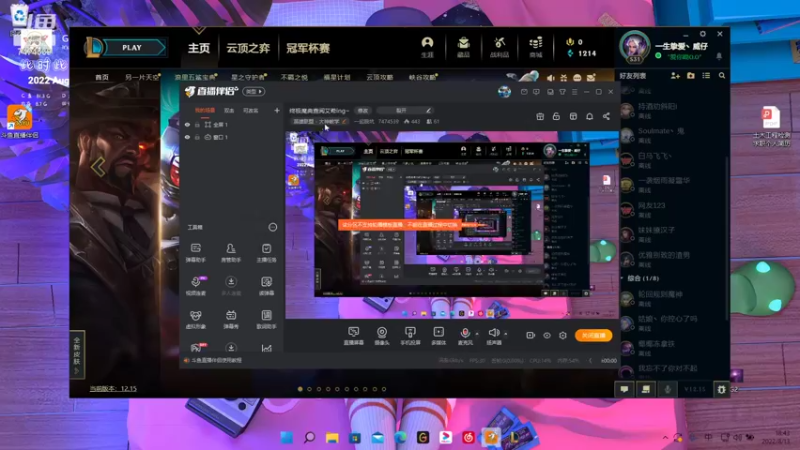Image resolution: width=800 pixels, height=450 pixels.
Task: Start recording with the camera record icon
Action: pos(531,335)
